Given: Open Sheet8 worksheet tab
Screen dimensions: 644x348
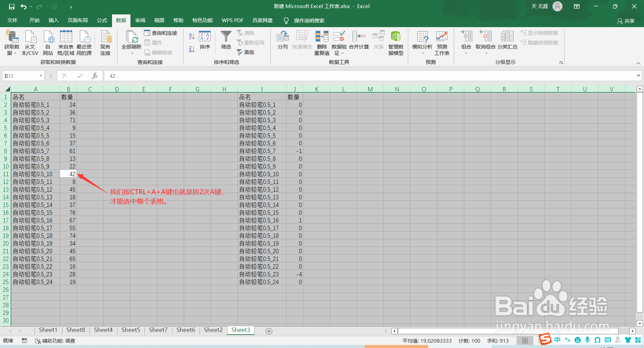Looking at the screenshot, I should 75,330.
